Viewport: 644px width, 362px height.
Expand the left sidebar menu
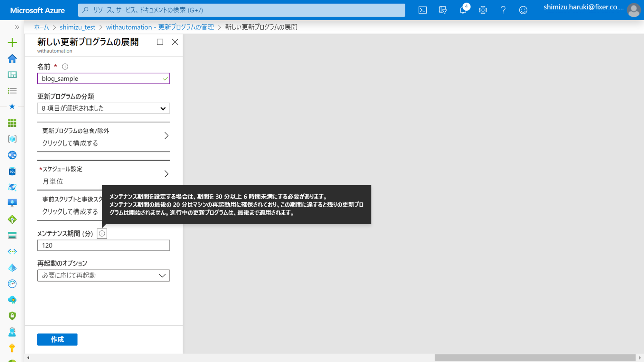[x=17, y=27]
